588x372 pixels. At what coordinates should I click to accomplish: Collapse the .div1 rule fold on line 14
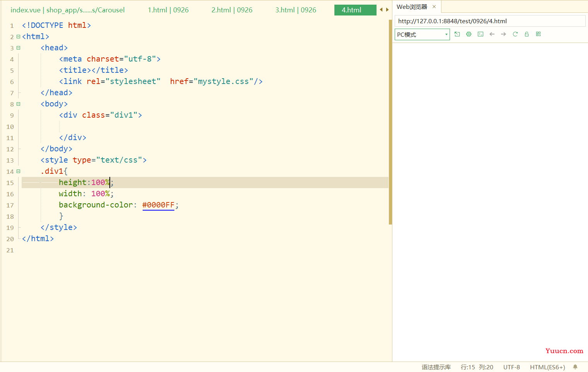(x=18, y=171)
